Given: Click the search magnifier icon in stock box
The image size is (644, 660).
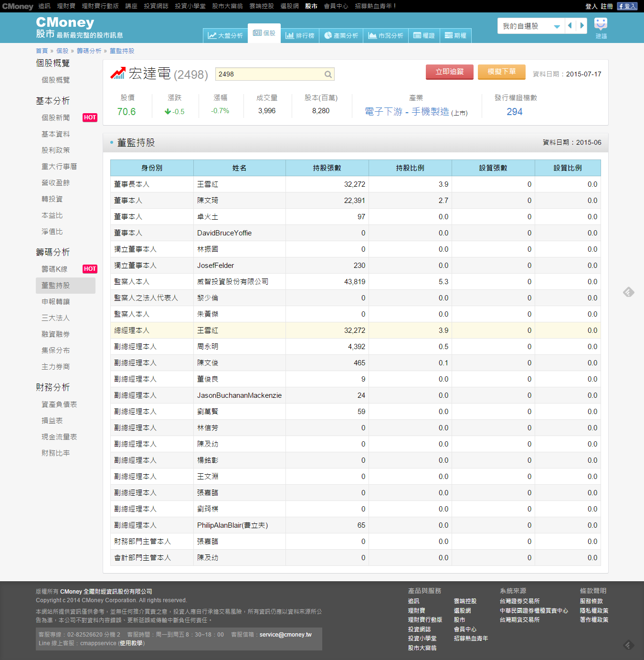Looking at the screenshot, I should 328,74.
